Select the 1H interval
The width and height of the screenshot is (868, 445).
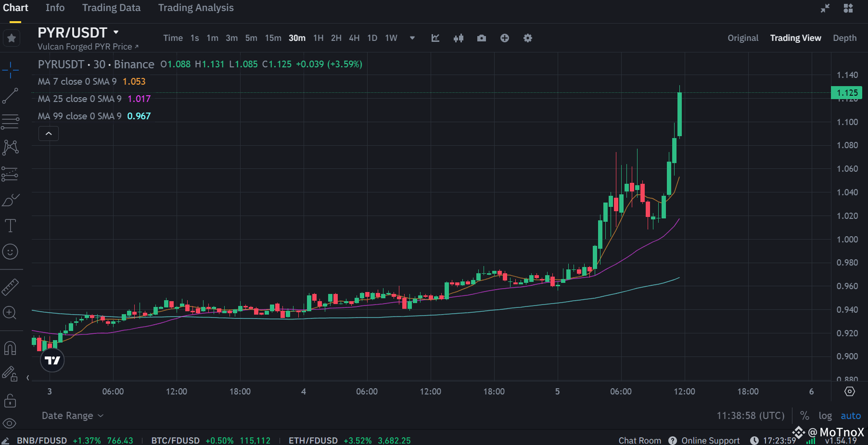point(318,38)
